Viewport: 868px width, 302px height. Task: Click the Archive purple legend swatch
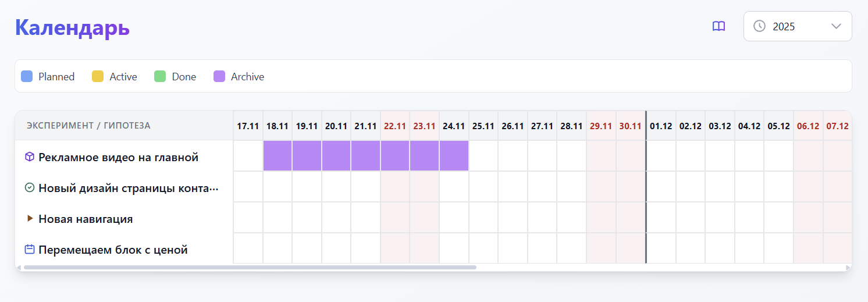point(219,76)
